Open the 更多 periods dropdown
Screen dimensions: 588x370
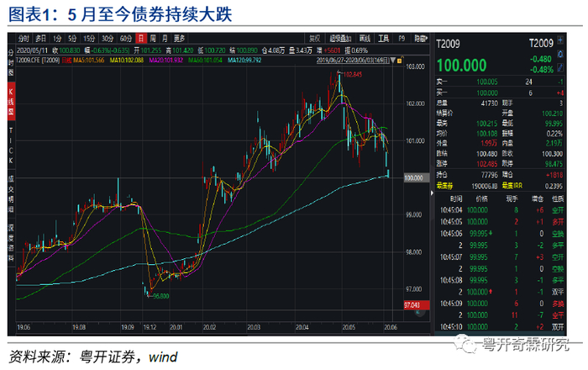(x=179, y=39)
